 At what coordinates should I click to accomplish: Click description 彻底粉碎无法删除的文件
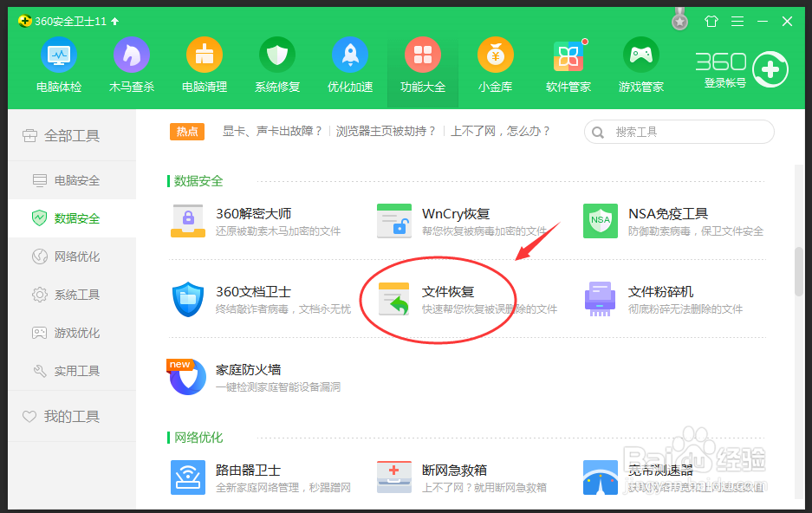(685, 309)
